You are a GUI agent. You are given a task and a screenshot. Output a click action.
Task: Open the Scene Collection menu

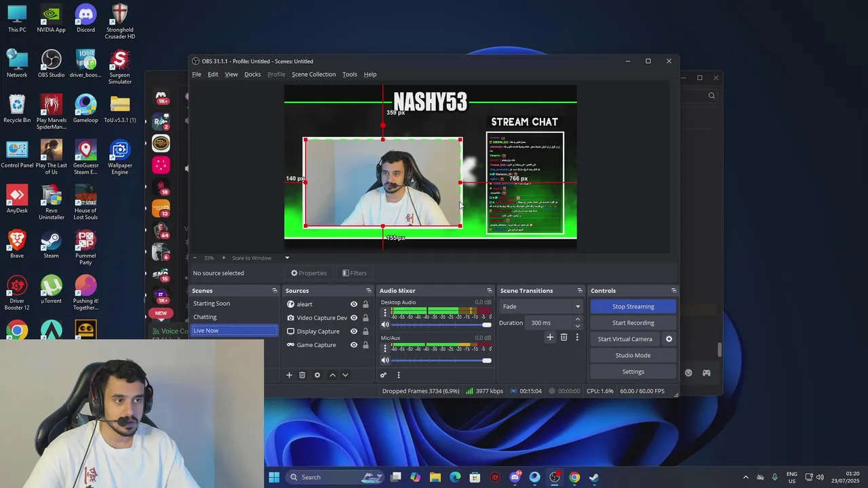coord(313,75)
